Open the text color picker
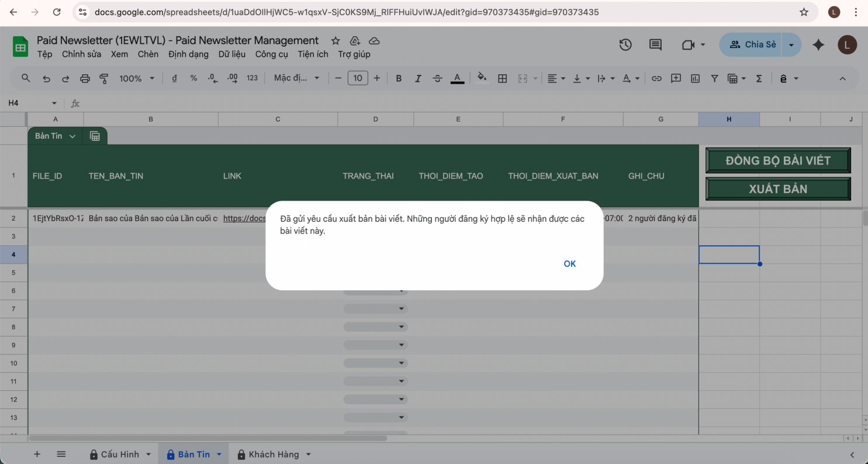This screenshot has width=868, height=464. click(457, 78)
